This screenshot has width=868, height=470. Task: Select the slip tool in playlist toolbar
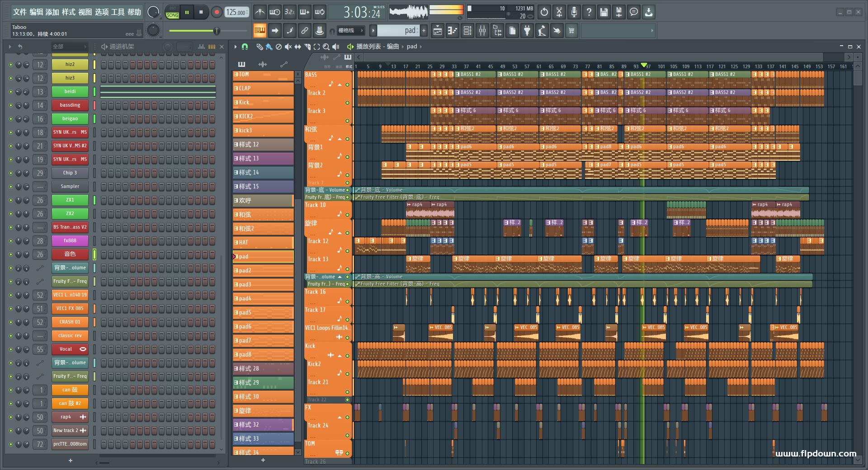297,47
